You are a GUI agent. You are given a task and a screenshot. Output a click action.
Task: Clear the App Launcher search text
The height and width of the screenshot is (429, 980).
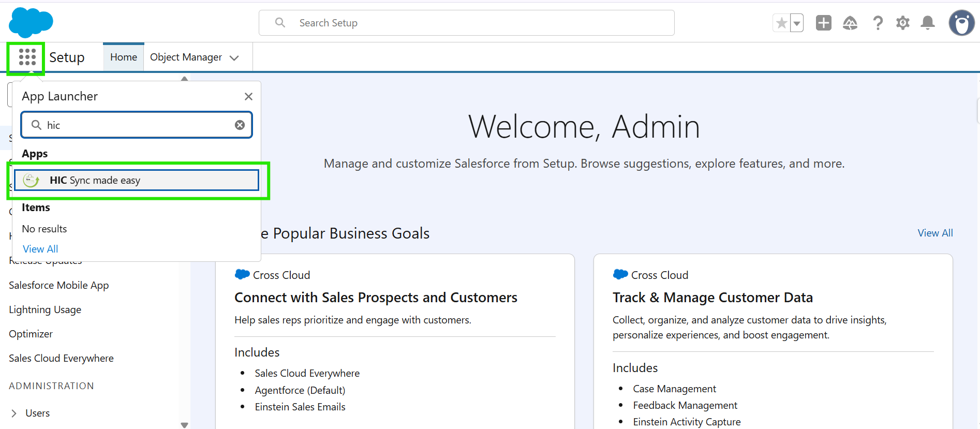pyautogui.click(x=240, y=125)
